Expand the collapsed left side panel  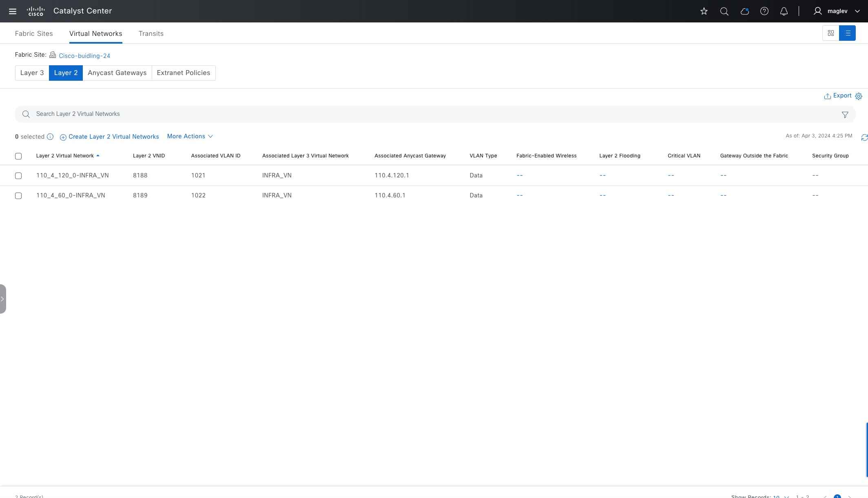2,299
